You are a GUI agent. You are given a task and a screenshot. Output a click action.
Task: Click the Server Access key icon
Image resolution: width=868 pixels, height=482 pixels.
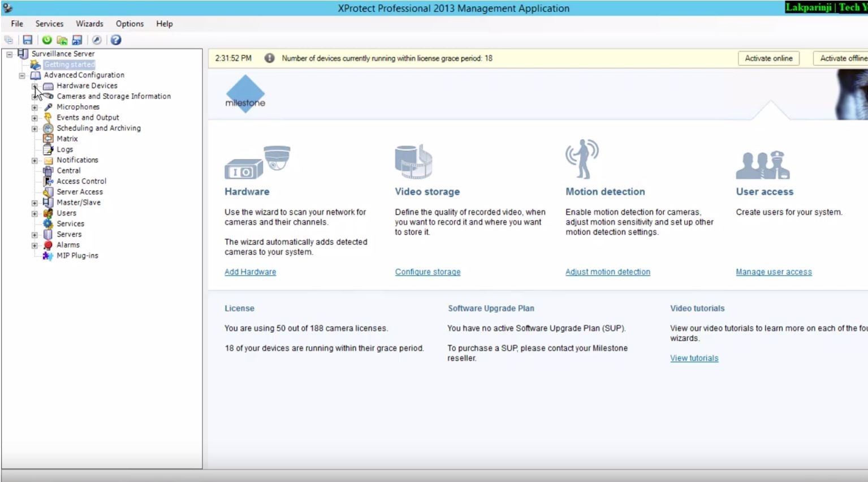pos(48,192)
